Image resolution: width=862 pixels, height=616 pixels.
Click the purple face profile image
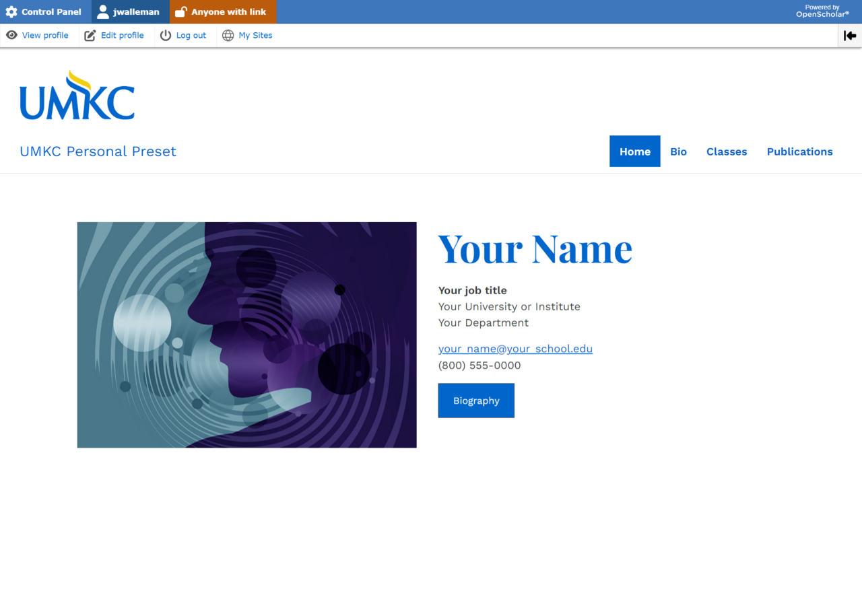pos(246,335)
